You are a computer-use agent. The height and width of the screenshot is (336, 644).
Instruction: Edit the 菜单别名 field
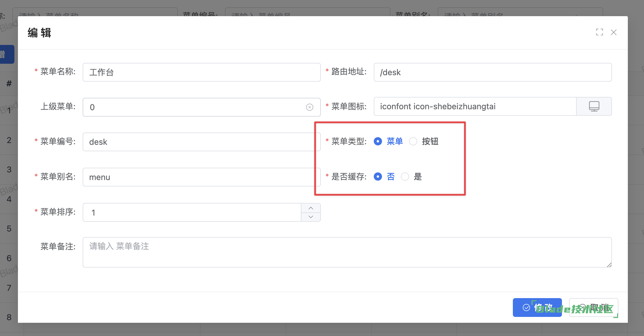click(201, 177)
